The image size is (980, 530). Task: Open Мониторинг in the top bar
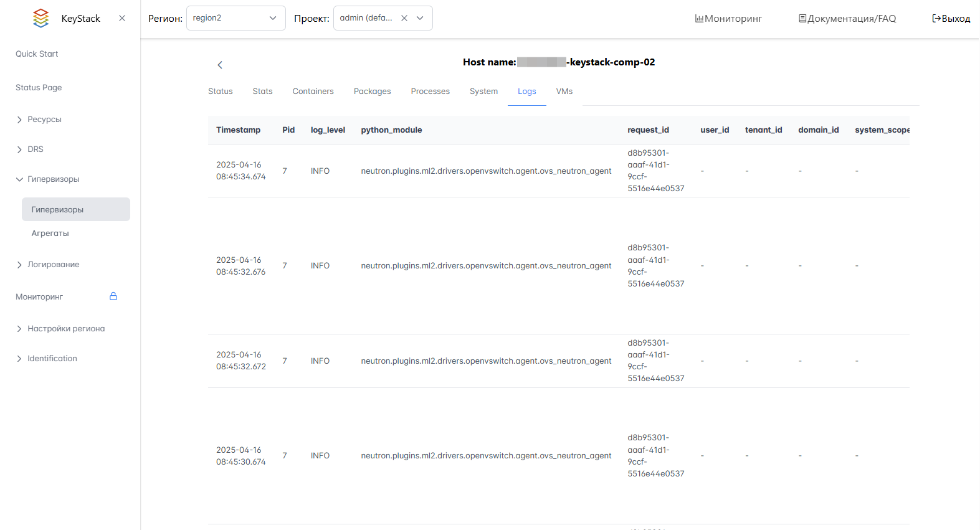tap(728, 19)
